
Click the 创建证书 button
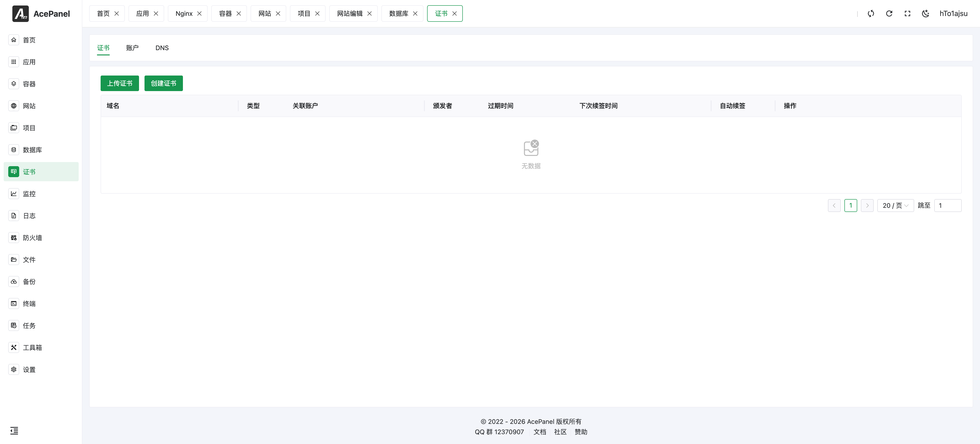(x=163, y=83)
